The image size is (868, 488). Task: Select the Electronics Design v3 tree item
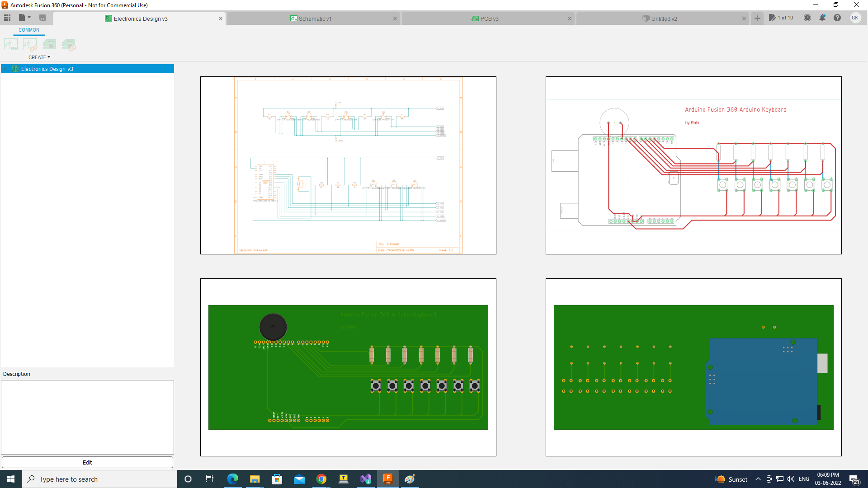point(47,69)
